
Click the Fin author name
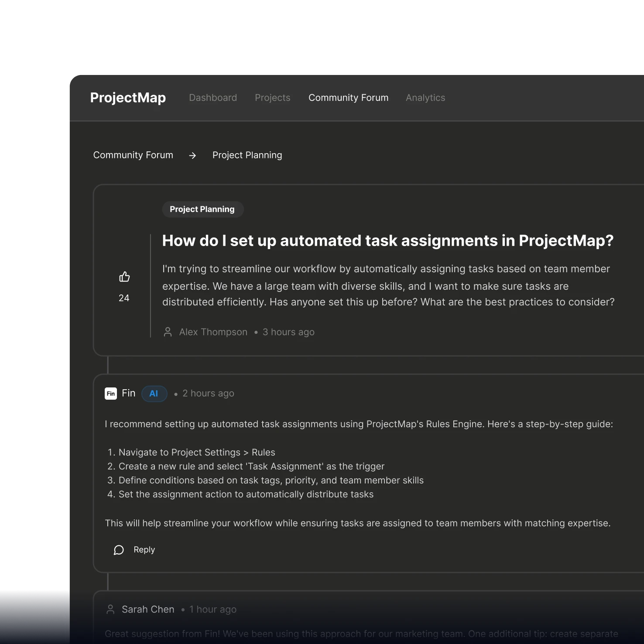pos(129,393)
